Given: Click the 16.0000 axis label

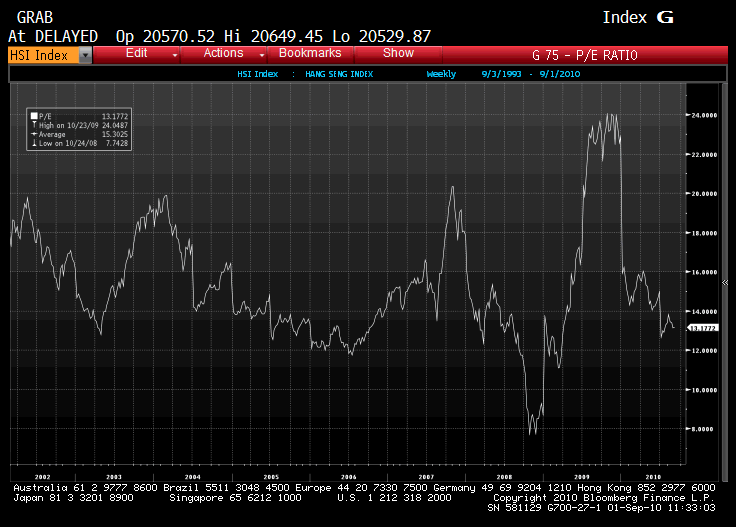Looking at the screenshot, I should [704, 272].
